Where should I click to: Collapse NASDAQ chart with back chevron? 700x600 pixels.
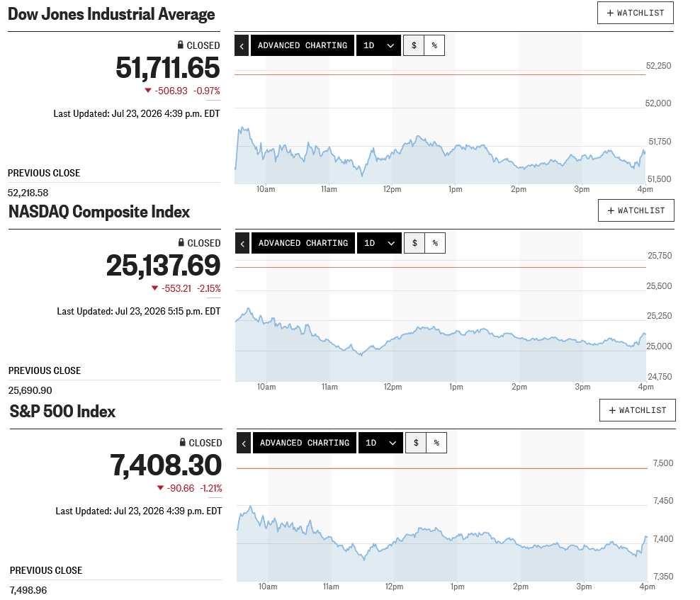[242, 243]
